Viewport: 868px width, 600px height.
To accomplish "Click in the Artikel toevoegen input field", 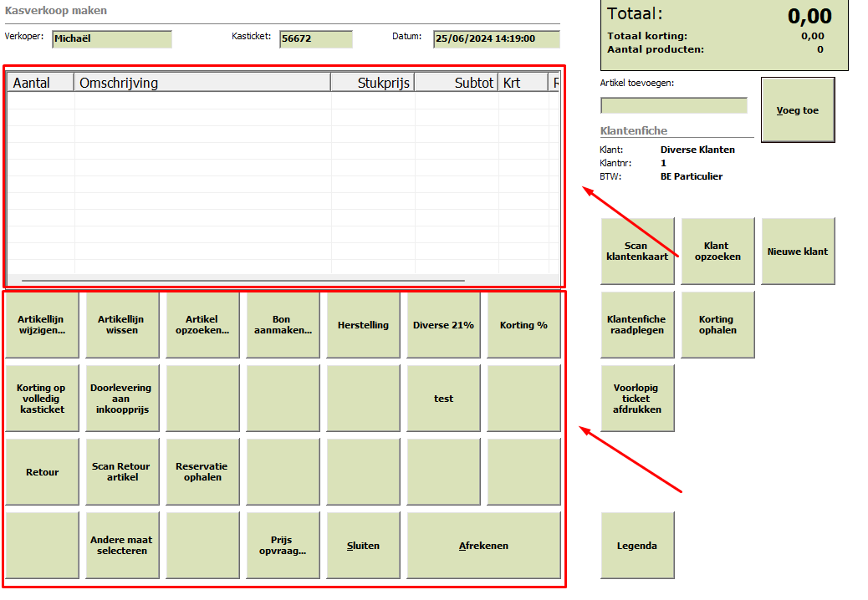I will pos(674,105).
